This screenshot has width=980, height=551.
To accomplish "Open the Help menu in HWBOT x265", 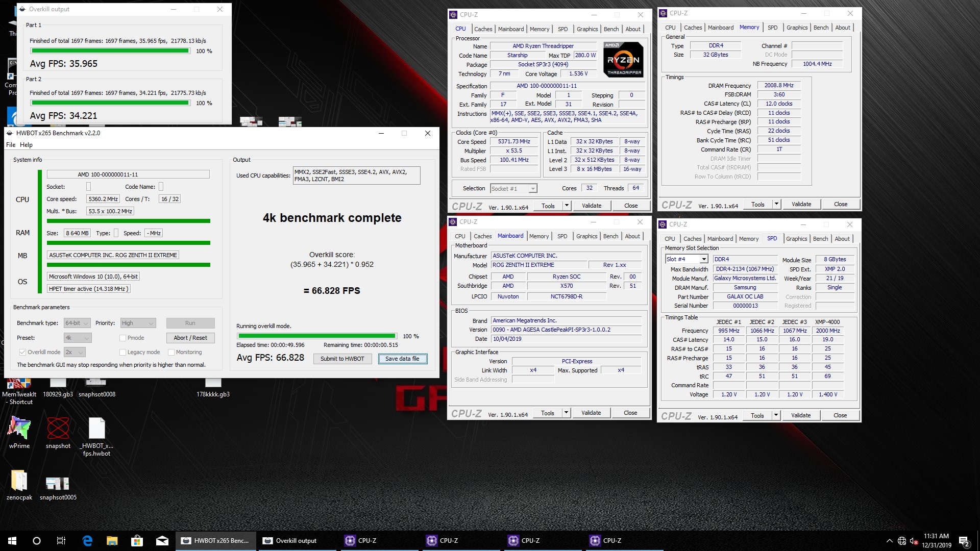I will pyautogui.click(x=26, y=145).
